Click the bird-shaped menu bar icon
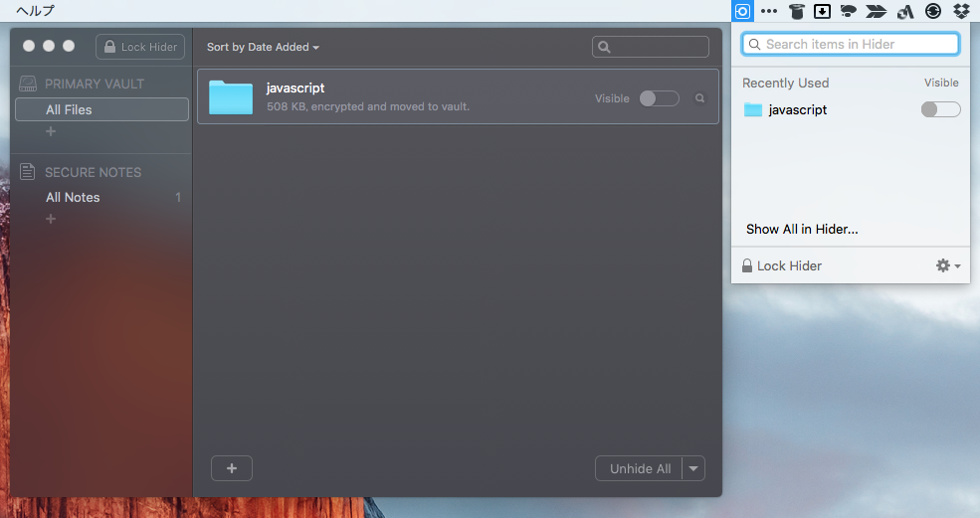Image resolution: width=980 pixels, height=518 pixels. [848, 11]
